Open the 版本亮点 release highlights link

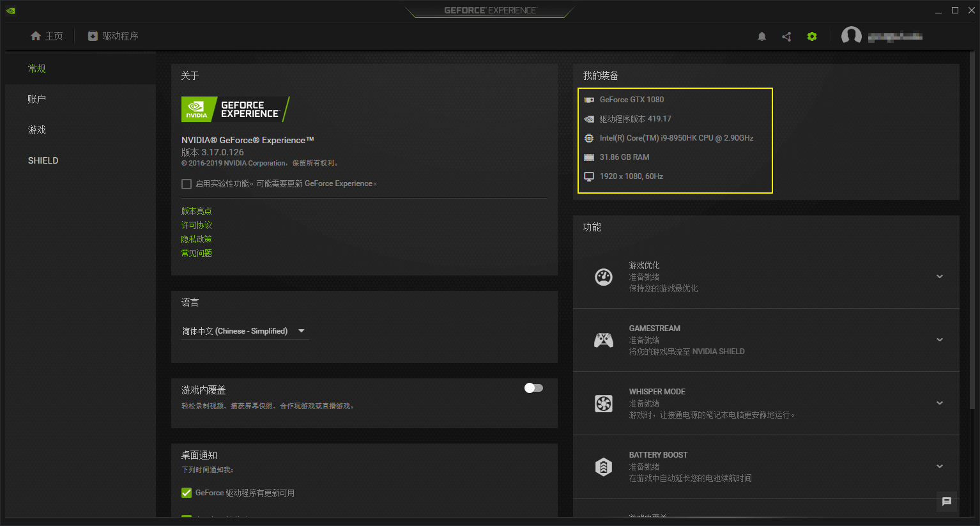coord(196,211)
